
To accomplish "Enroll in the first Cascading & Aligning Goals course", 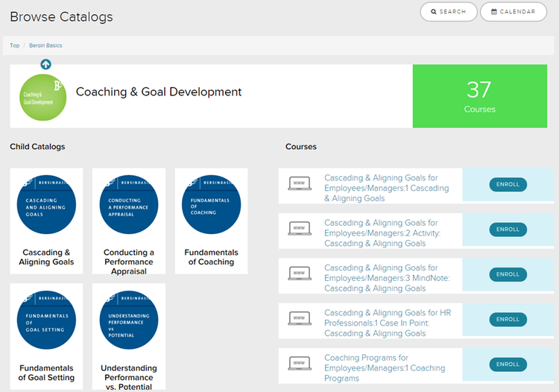I will (x=508, y=185).
